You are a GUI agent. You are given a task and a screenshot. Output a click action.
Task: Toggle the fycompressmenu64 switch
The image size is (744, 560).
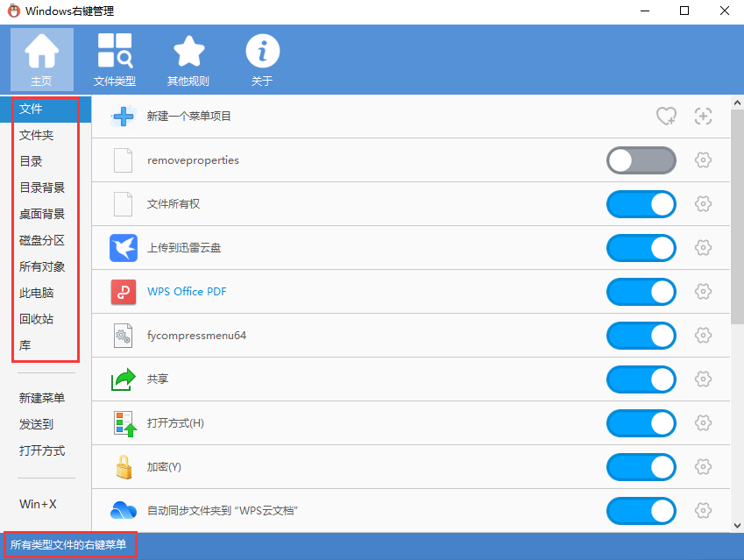[x=641, y=336]
